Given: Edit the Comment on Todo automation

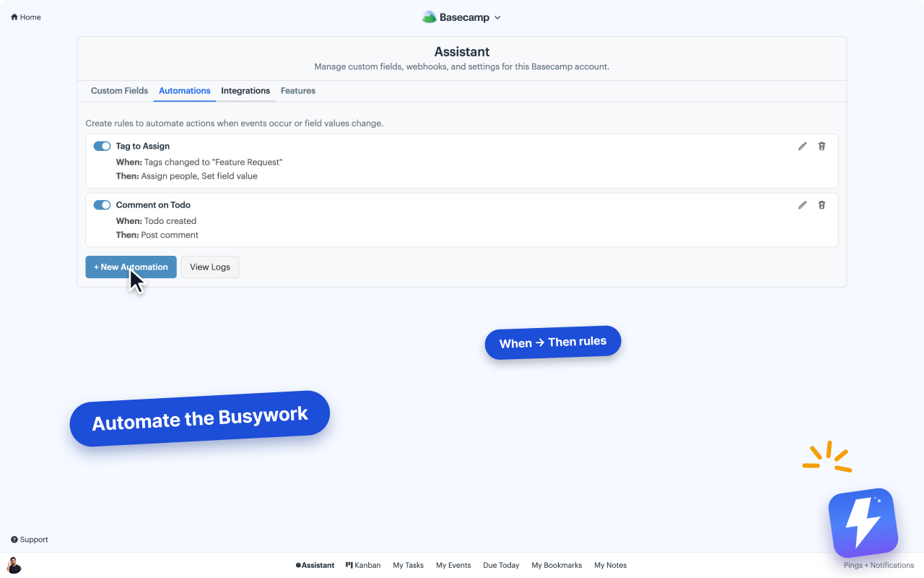Looking at the screenshot, I should pyautogui.click(x=802, y=205).
